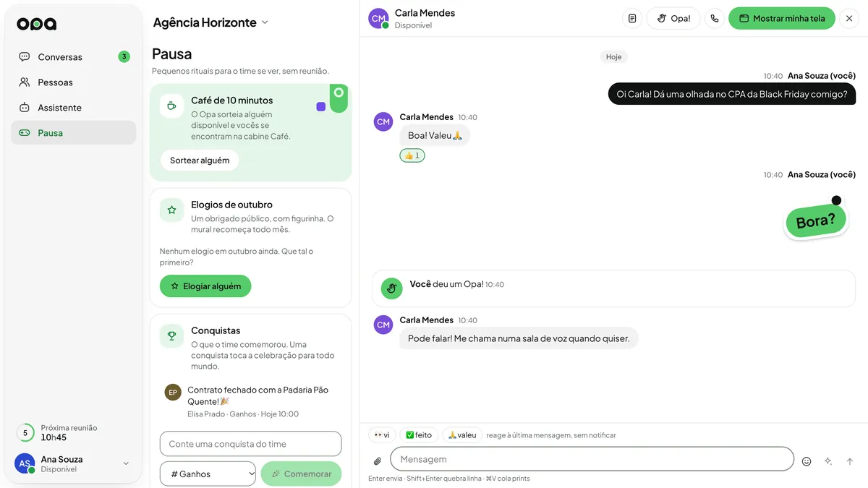Start a voice call with phone icon
This screenshot has width=868, height=488.
coord(715,19)
